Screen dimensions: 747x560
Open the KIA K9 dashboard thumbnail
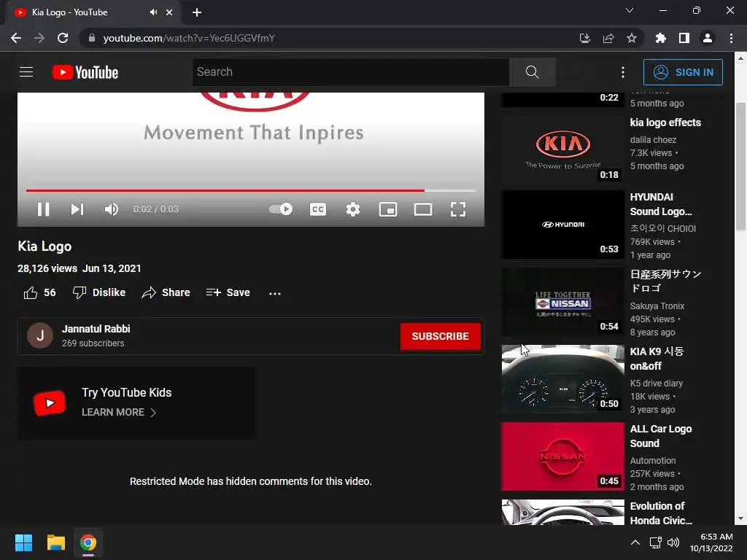tap(562, 379)
